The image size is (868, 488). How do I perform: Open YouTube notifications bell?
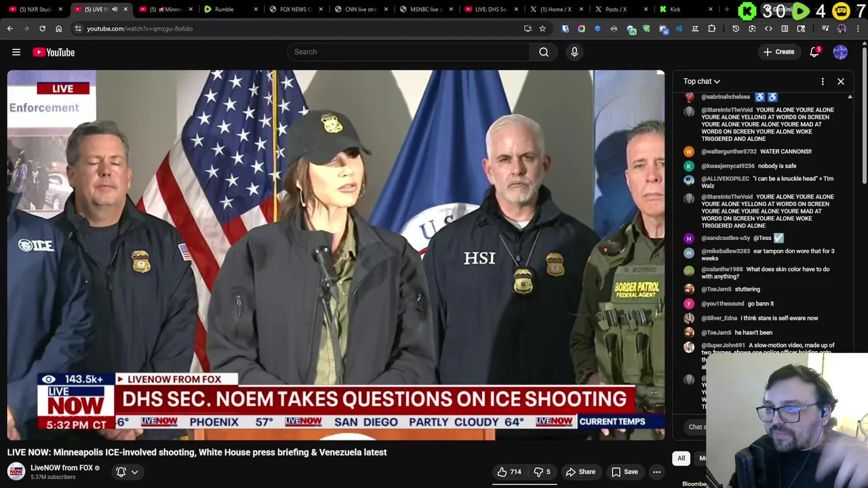pyautogui.click(x=814, y=52)
